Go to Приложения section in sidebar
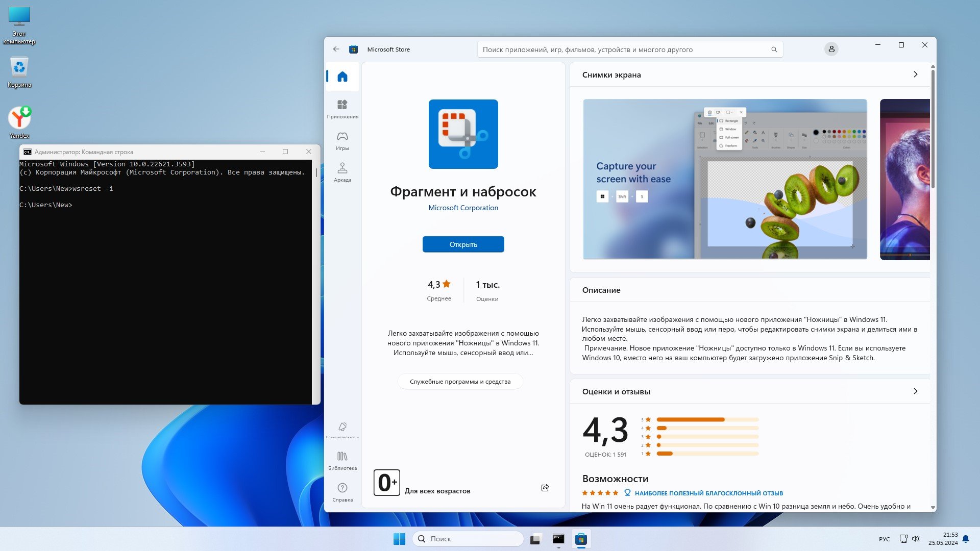Screen dimensions: 980x551 pos(342,109)
